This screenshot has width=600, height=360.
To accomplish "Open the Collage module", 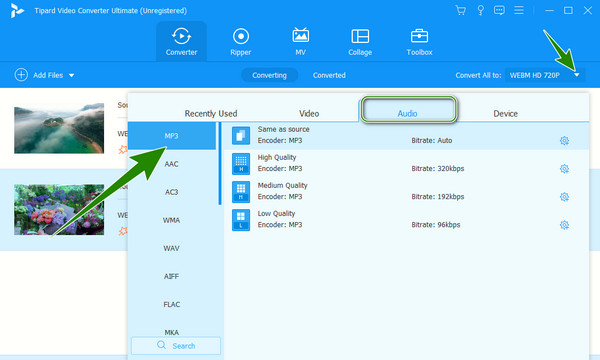I will (360, 41).
